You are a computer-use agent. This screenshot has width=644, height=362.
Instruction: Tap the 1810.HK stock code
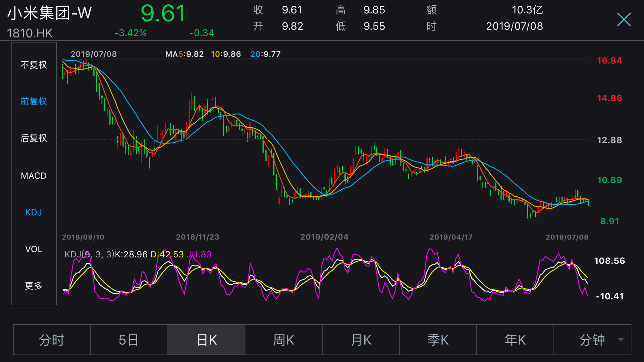(x=30, y=33)
